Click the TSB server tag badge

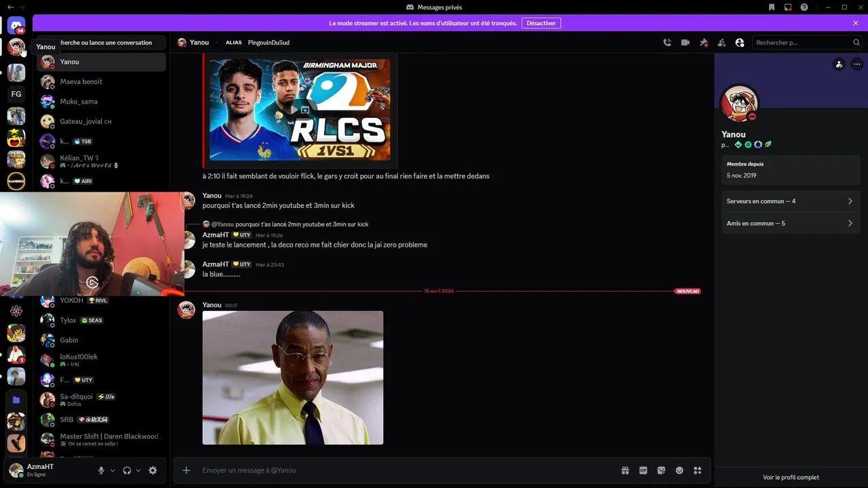82,142
